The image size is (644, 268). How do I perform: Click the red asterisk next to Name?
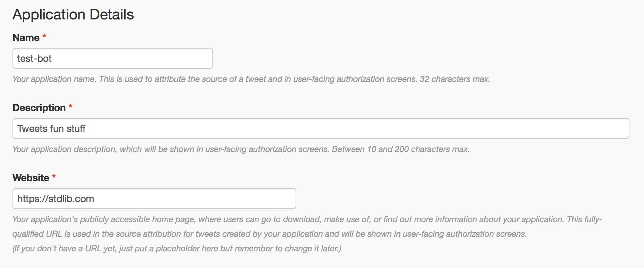[x=44, y=36]
